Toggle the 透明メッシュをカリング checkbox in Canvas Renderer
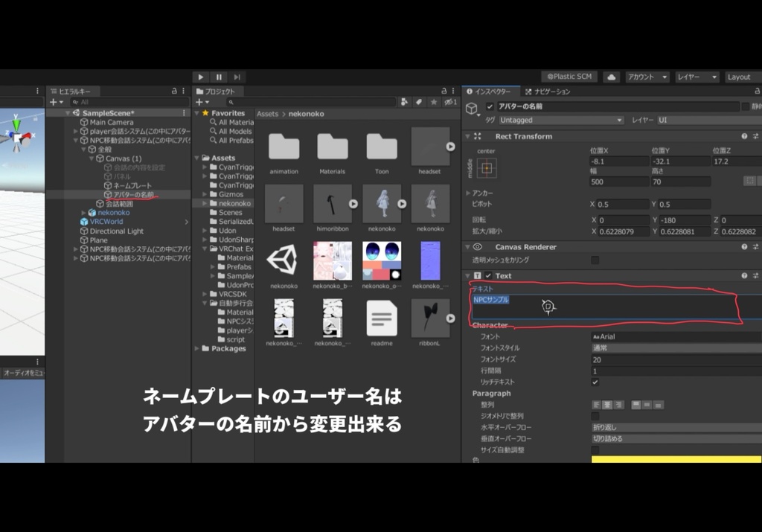The height and width of the screenshot is (532, 762). pos(594,259)
